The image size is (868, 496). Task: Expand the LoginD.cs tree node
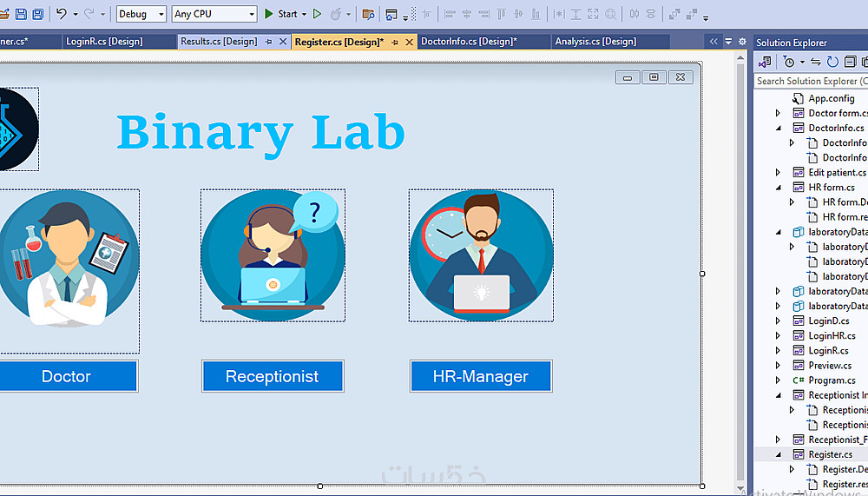click(x=778, y=321)
